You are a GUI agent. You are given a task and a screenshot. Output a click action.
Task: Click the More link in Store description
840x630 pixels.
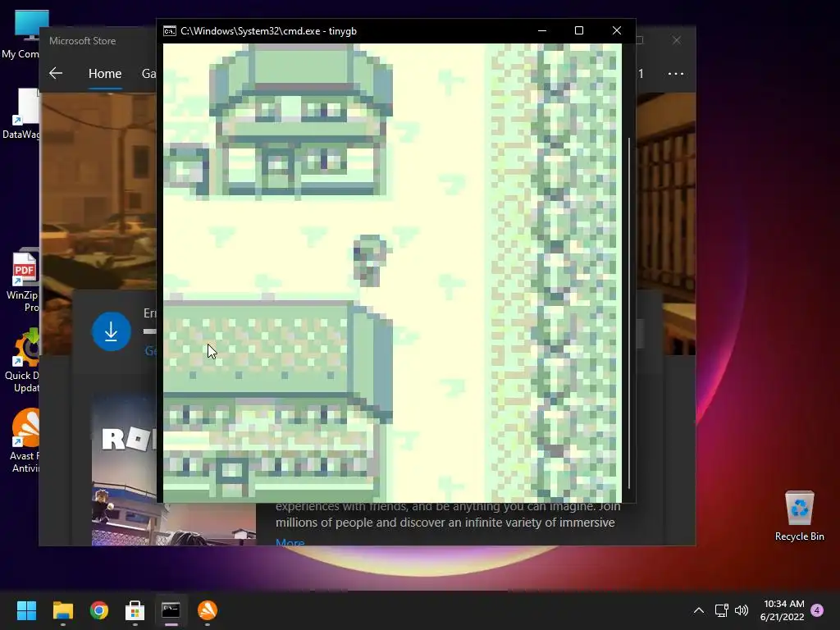(290, 542)
